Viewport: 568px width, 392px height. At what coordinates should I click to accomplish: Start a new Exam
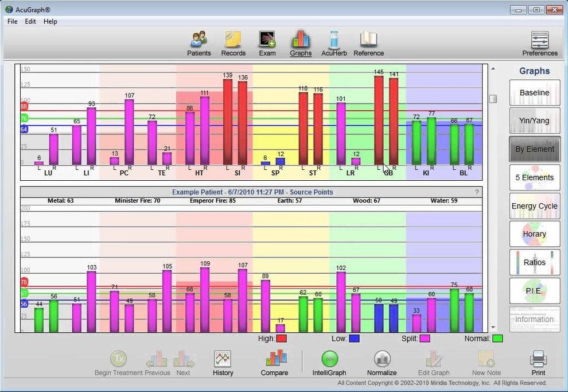click(267, 44)
